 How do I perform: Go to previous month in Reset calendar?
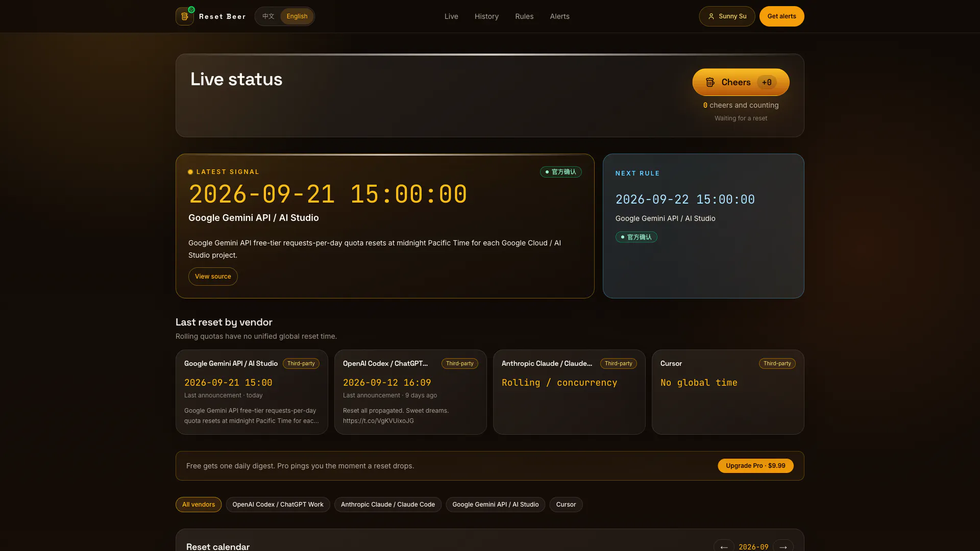point(724,547)
